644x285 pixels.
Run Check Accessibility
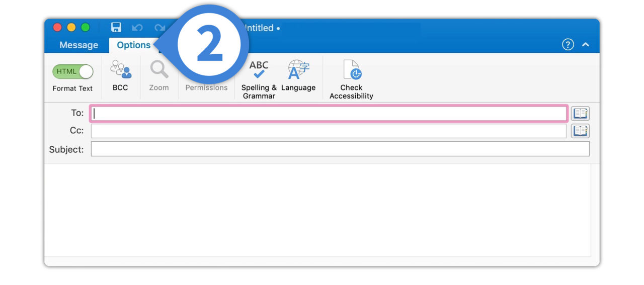(351, 79)
